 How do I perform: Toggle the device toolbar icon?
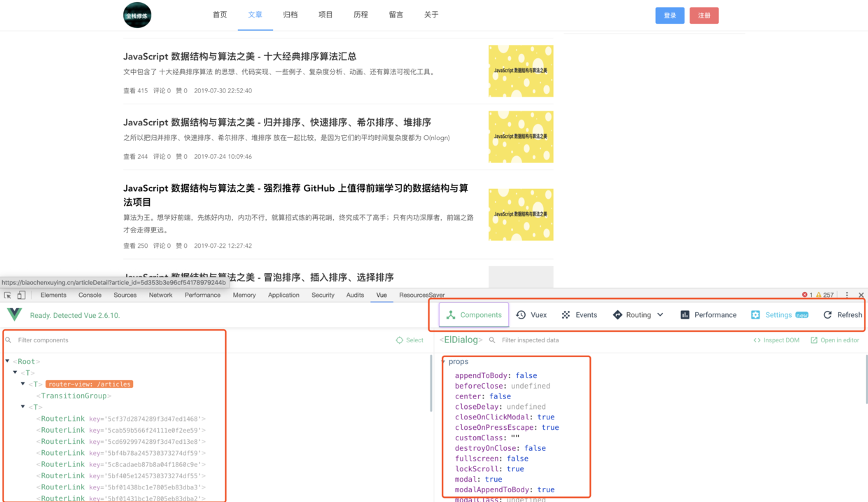(22, 295)
